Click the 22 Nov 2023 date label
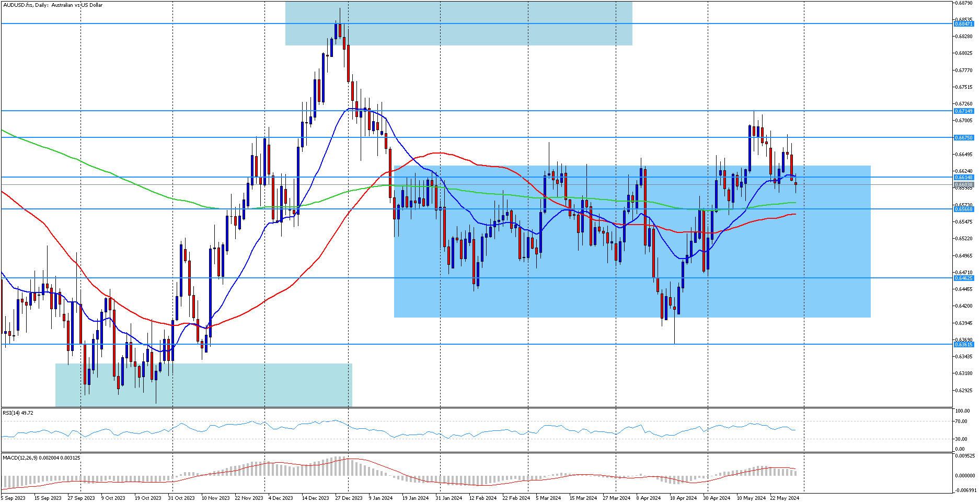 click(249, 498)
